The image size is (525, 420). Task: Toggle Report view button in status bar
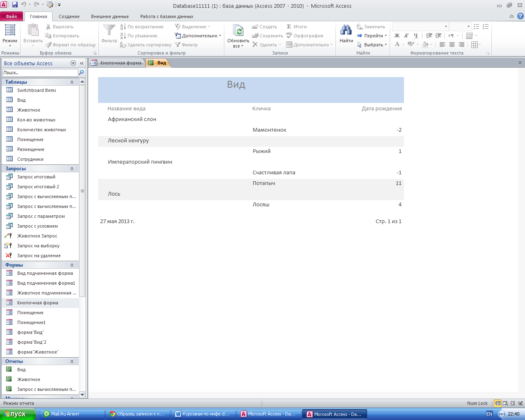pyautogui.click(x=498, y=403)
